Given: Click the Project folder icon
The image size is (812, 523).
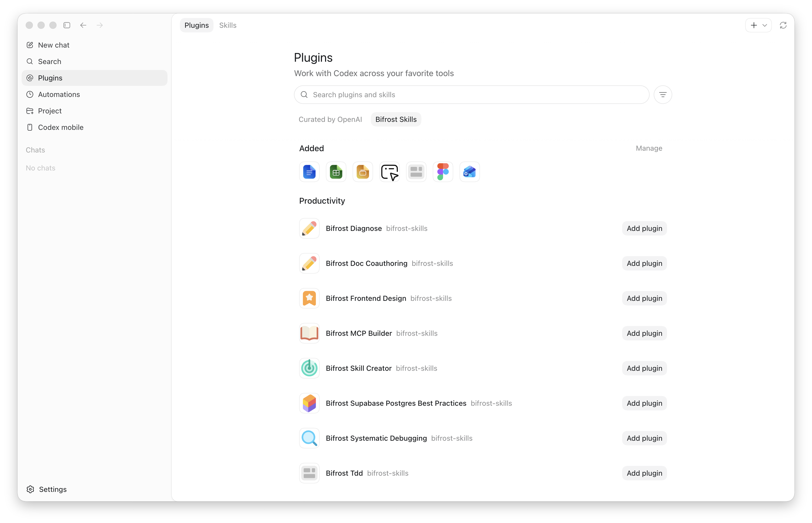Looking at the screenshot, I should point(30,111).
